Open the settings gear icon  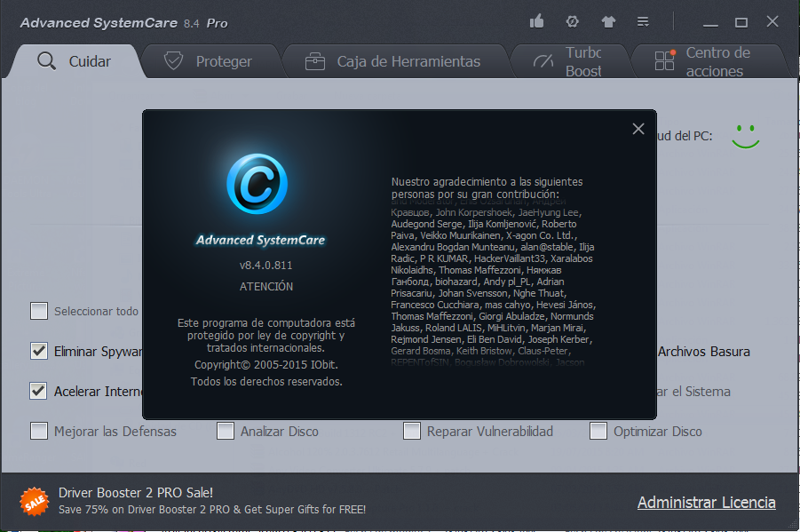point(572,20)
